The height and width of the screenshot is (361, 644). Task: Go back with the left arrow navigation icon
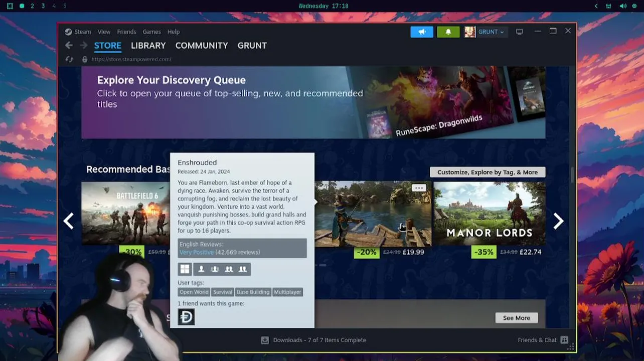tap(69, 46)
